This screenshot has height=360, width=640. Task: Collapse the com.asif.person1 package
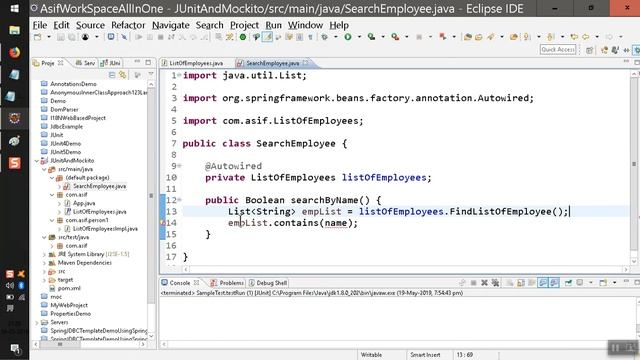click(x=52, y=220)
